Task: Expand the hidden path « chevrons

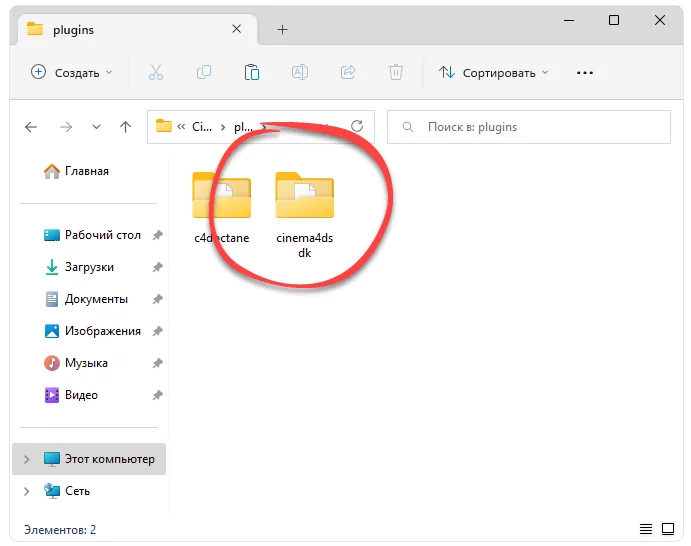Action: [181, 127]
